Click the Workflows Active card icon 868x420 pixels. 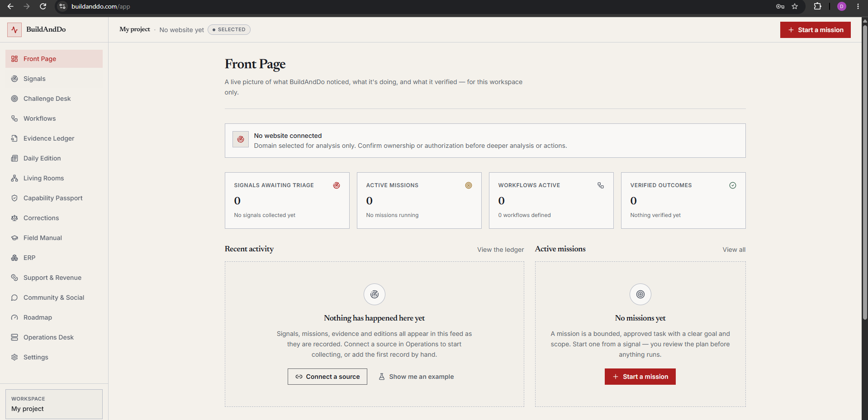click(601, 185)
